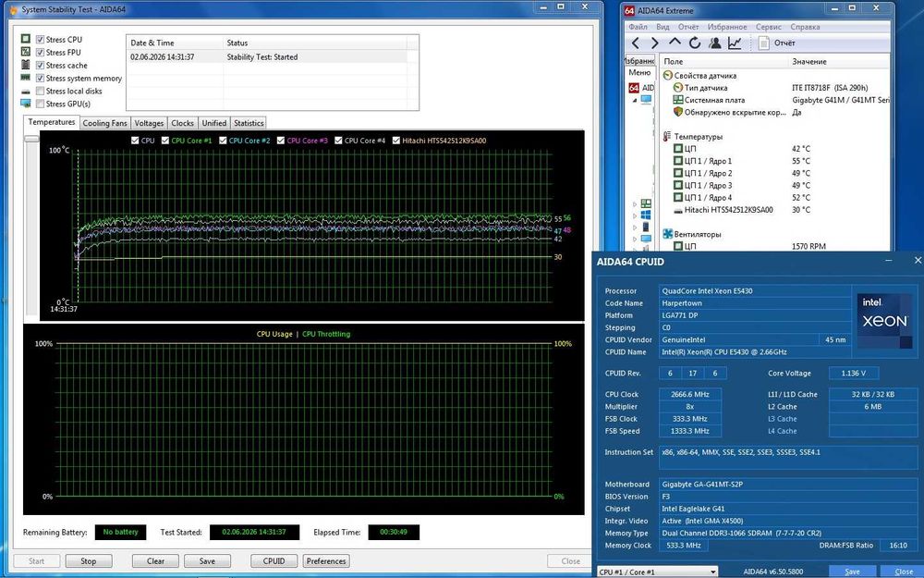Click the Clear button
The height and width of the screenshot is (578, 924).
click(x=155, y=561)
